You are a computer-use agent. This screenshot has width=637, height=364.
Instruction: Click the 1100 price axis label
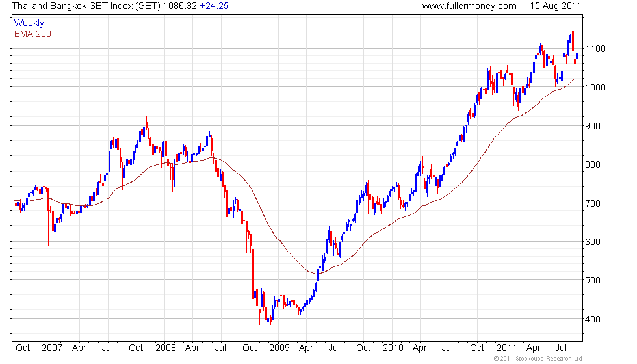click(x=595, y=49)
